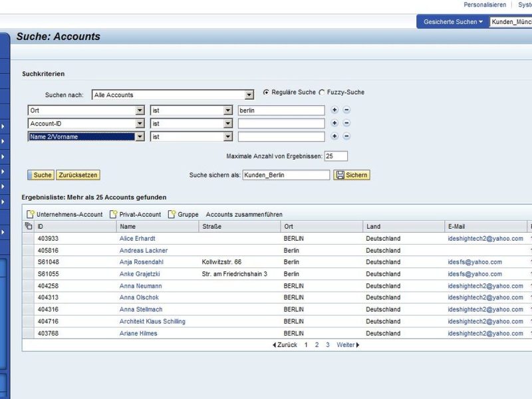Click the current page number 1
This screenshot has width=532, height=399.
306,345
